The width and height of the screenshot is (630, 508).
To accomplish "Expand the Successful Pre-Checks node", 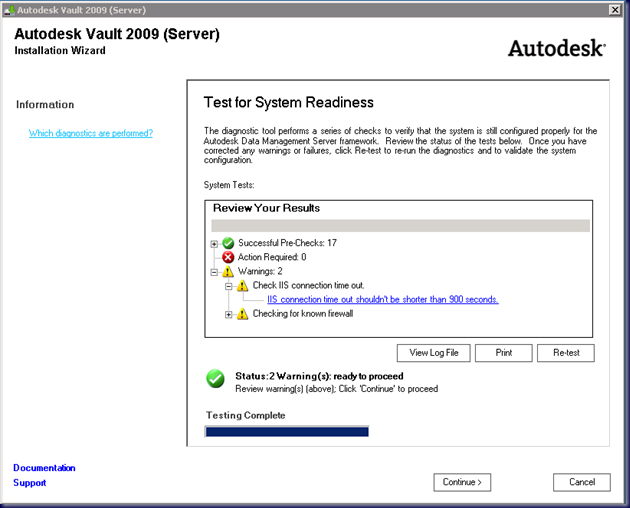I will click(x=214, y=244).
